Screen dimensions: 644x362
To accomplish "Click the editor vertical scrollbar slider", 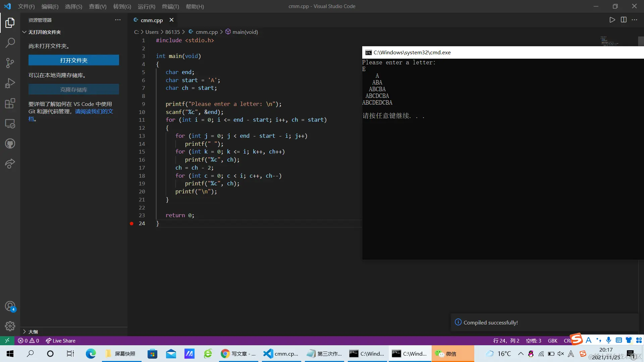I will [641, 41].
